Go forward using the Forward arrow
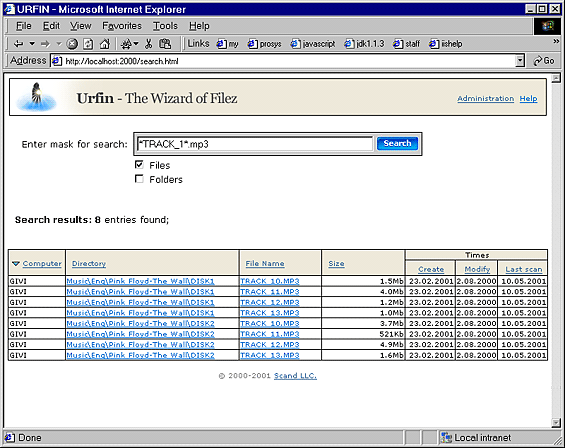Viewport: 565px width, 448px height. (45, 44)
